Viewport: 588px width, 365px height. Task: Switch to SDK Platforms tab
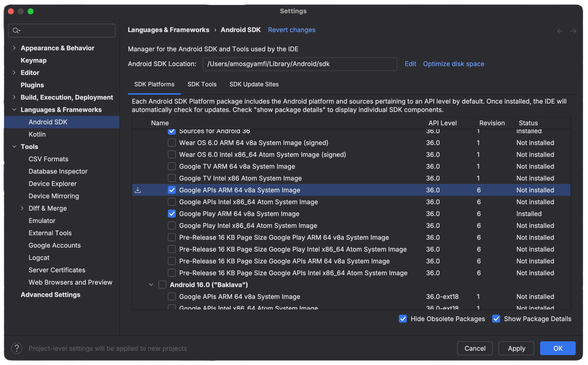coord(154,84)
